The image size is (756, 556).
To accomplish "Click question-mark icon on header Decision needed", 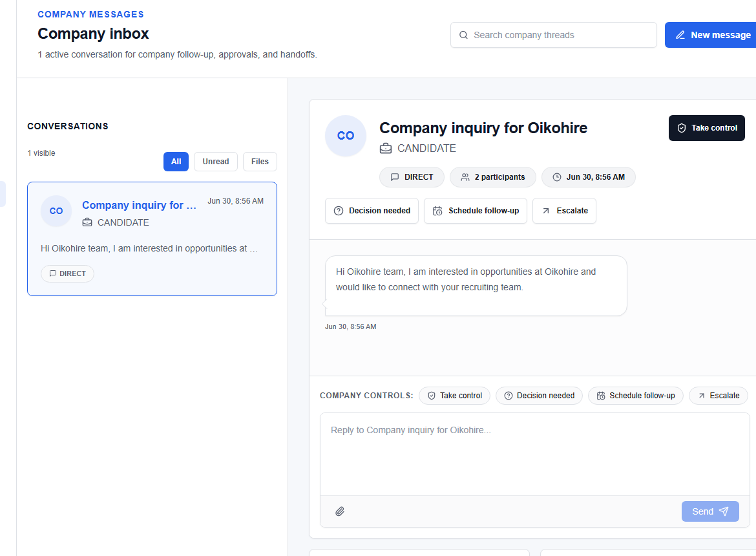I will [x=339, y=211].
